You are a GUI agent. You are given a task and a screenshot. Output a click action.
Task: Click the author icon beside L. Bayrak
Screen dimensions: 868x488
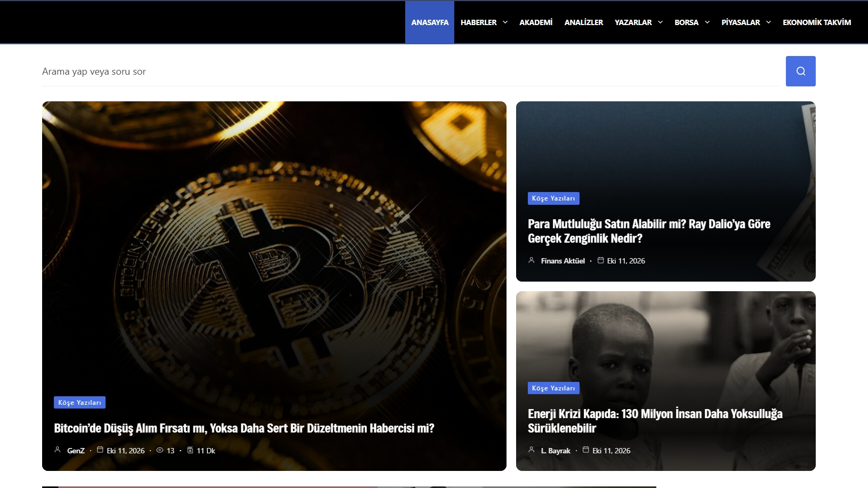pyautogui.click(x=532, y=450)
